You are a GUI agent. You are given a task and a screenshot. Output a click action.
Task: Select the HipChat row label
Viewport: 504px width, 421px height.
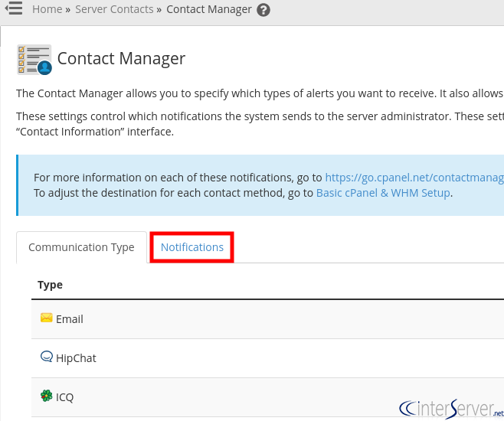76,358
